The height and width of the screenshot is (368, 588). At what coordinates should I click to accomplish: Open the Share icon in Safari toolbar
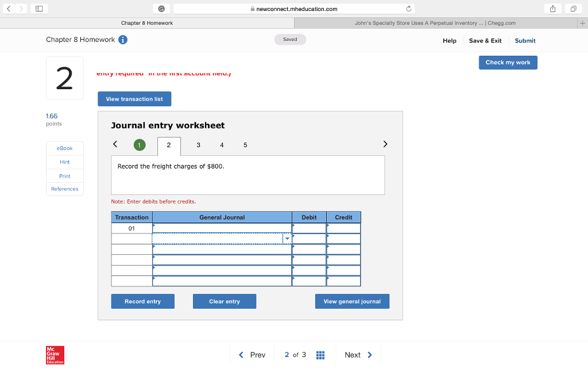(552, 8)
